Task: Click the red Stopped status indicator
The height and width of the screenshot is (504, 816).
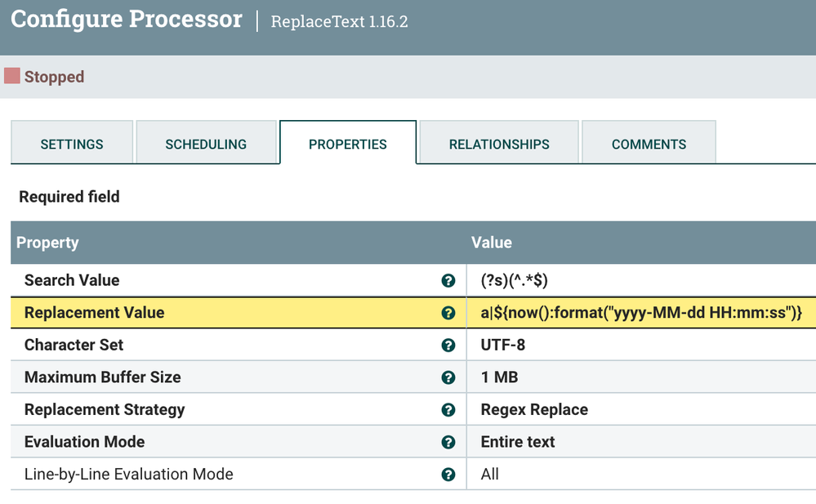Action: 12,76
